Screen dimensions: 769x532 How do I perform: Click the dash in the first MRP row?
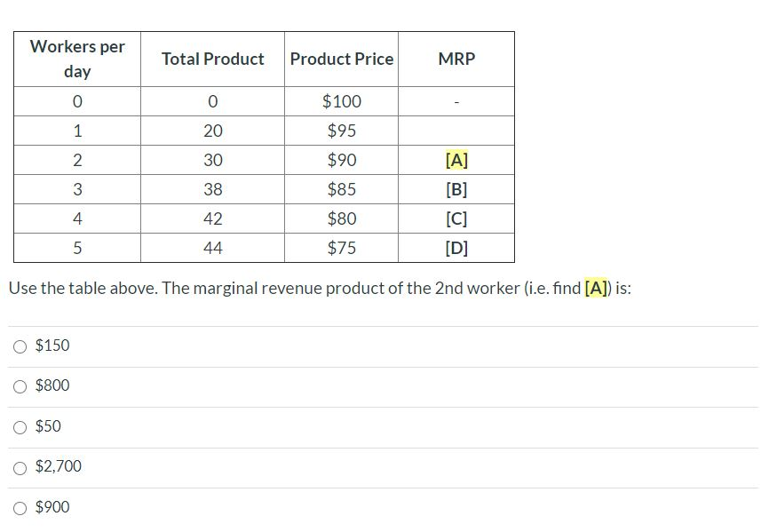coord(456,100)
